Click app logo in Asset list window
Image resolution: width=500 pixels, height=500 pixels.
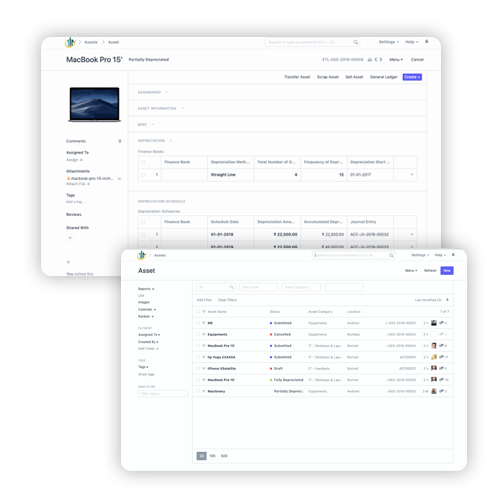pyautogui.click(x=142, y=255)
